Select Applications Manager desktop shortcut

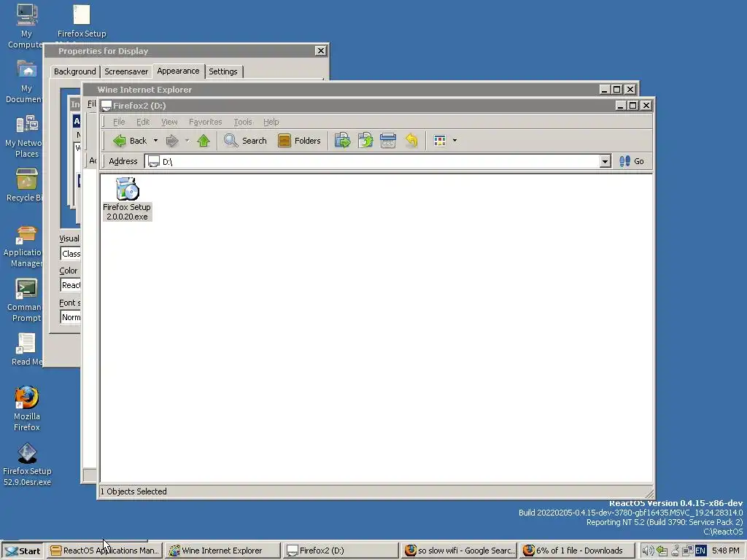click(x=27, y=247)
